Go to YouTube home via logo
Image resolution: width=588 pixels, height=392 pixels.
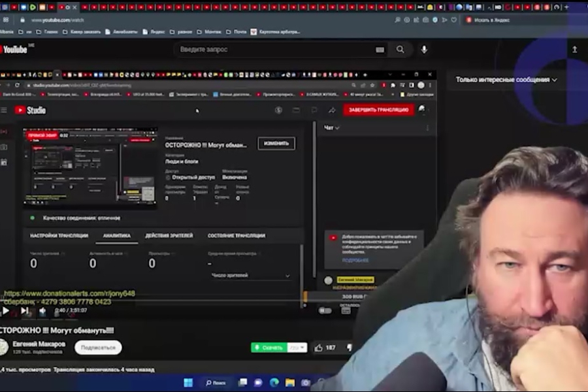(13, 50)
